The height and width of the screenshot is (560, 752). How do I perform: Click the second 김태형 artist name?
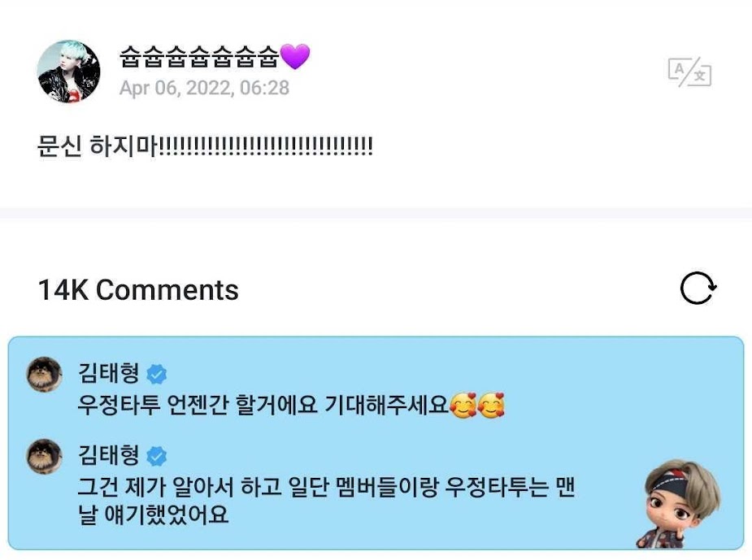pos(109,455)
